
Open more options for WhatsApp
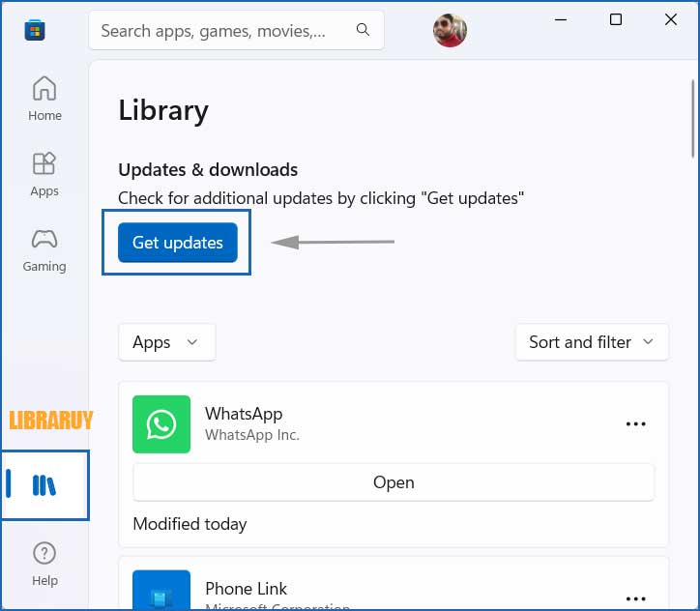click(x=636, y=423)
